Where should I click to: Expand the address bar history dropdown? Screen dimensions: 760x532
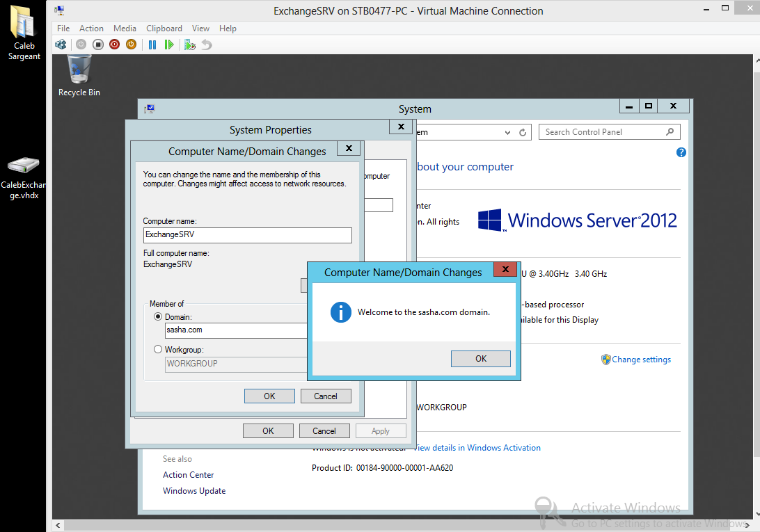point(507,132)
